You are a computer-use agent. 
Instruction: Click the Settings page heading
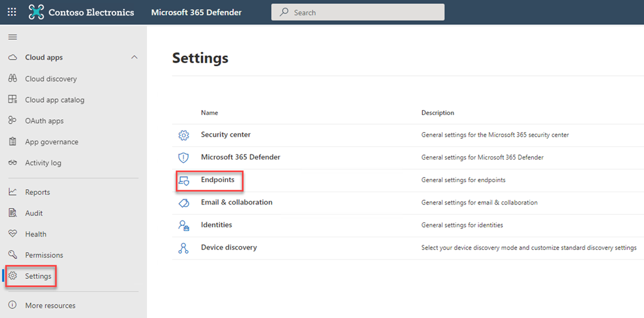(x=200, y=58)
